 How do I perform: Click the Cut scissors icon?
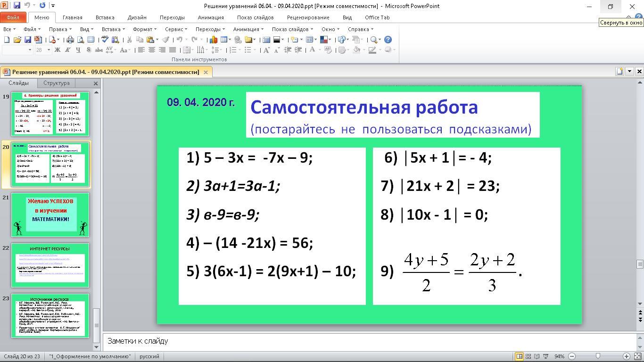point(129,40)
